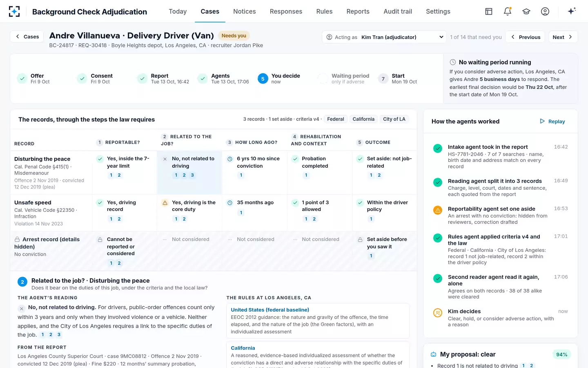588x368 pixels.
Task: Click the Start step 7 in timeline
Action: point(397,79)
